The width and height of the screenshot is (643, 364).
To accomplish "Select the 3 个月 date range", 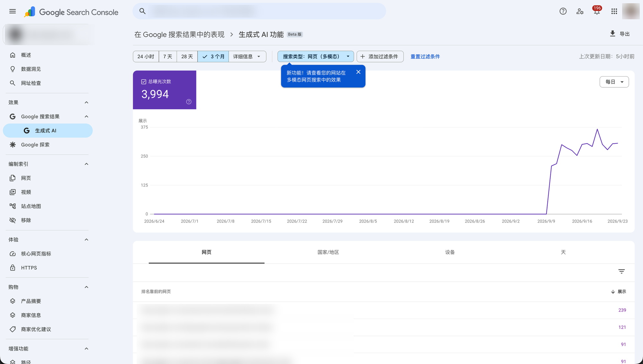I will coord(213,57).
